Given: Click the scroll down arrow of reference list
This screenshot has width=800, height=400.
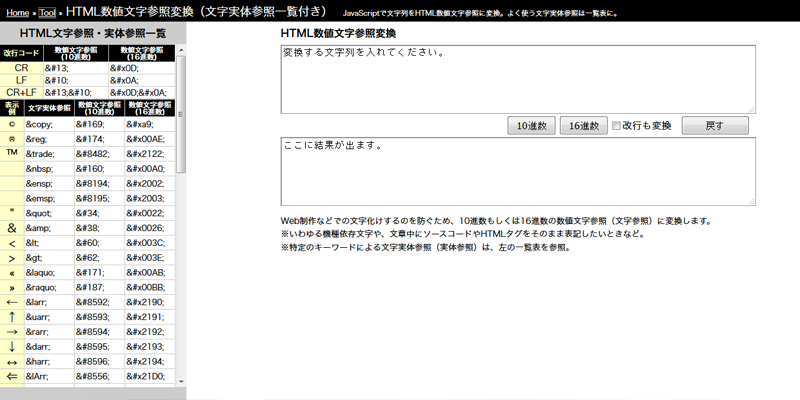Looking at the screenshot, I should (181, 381).
